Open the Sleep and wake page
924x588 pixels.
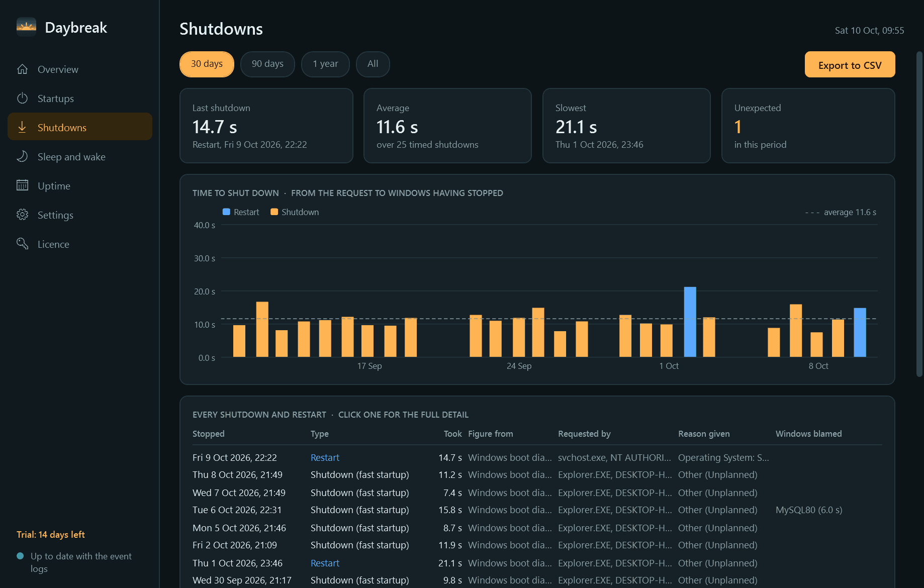(x=80, y=156)
